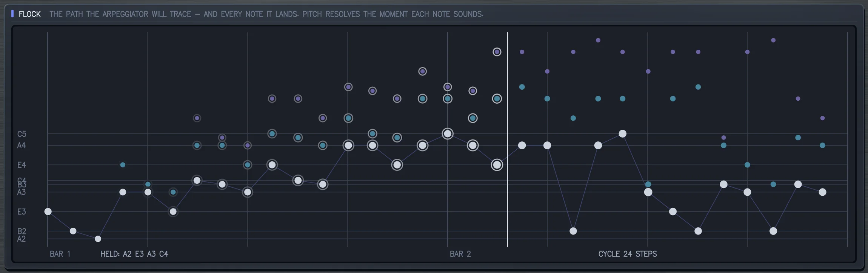The height and width of the screenshot is (273, 868).
Task: Click the "HELD: A2 E3 A3 C4" readout
Action: click(x=134, y=254)
